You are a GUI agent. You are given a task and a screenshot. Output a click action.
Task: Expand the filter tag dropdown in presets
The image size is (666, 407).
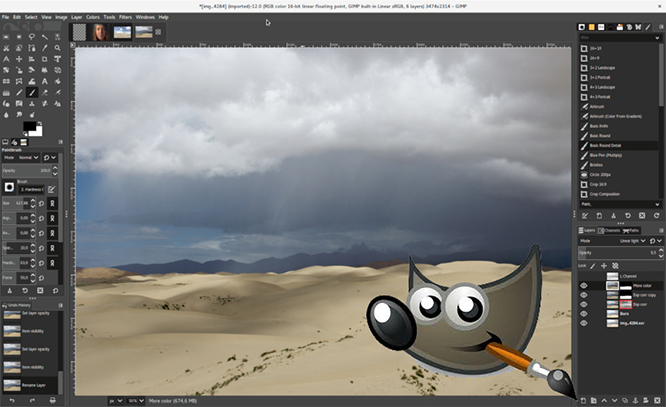[658, 38]
